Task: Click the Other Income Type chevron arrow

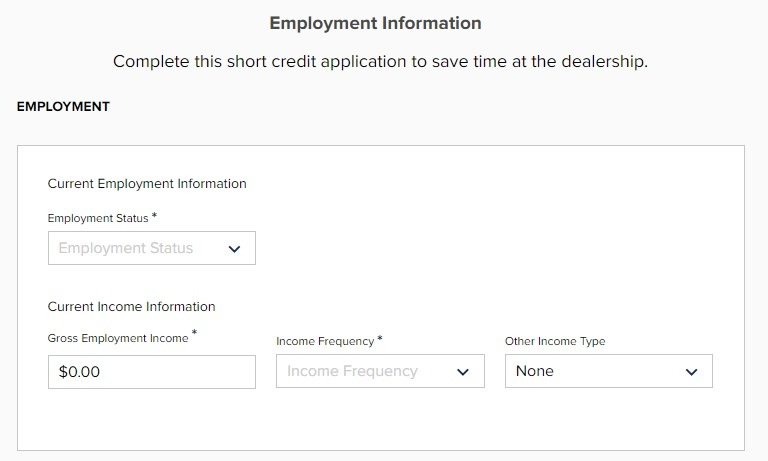Action: (692, 372)
